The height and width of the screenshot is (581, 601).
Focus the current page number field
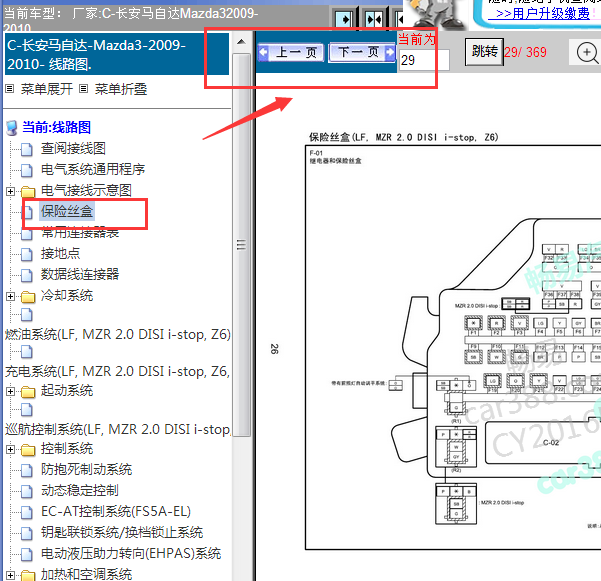tap(424, 60)
